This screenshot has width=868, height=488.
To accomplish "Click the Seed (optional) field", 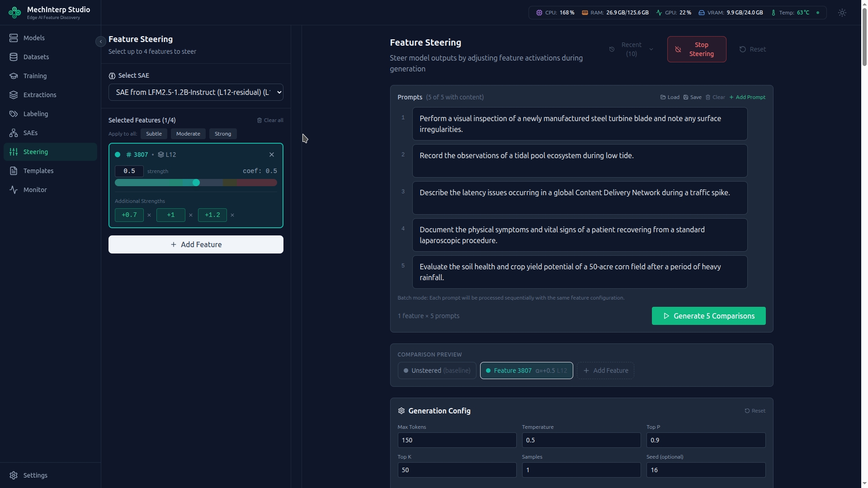I will (706, 470).
